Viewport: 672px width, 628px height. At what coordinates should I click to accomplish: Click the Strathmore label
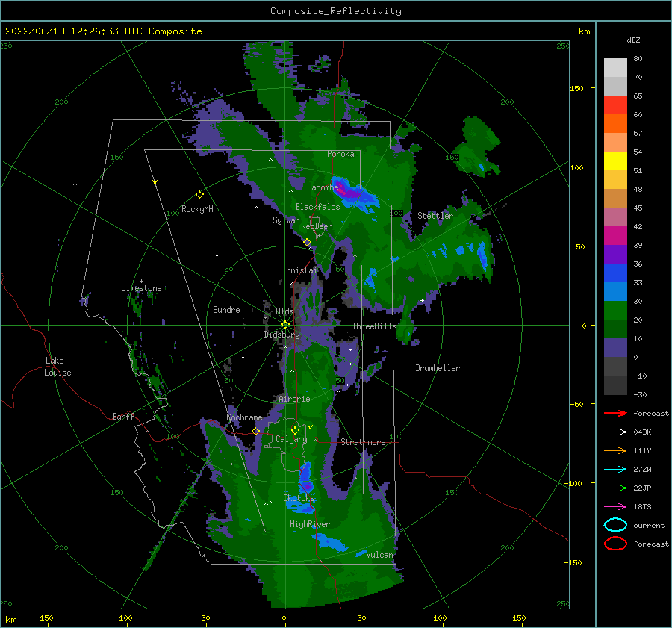[x=363, y=442]
